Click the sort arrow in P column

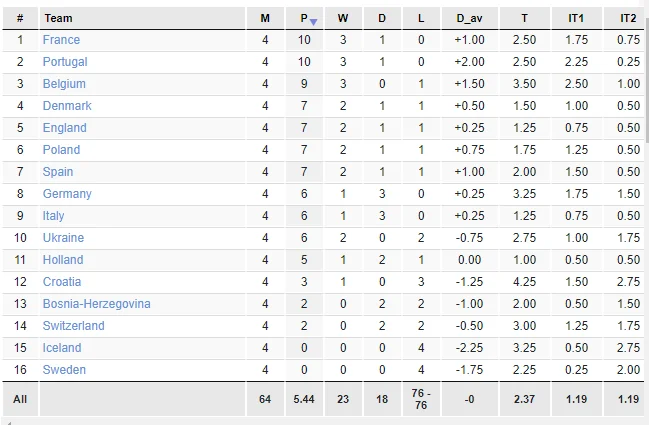(x=313, y=22)
